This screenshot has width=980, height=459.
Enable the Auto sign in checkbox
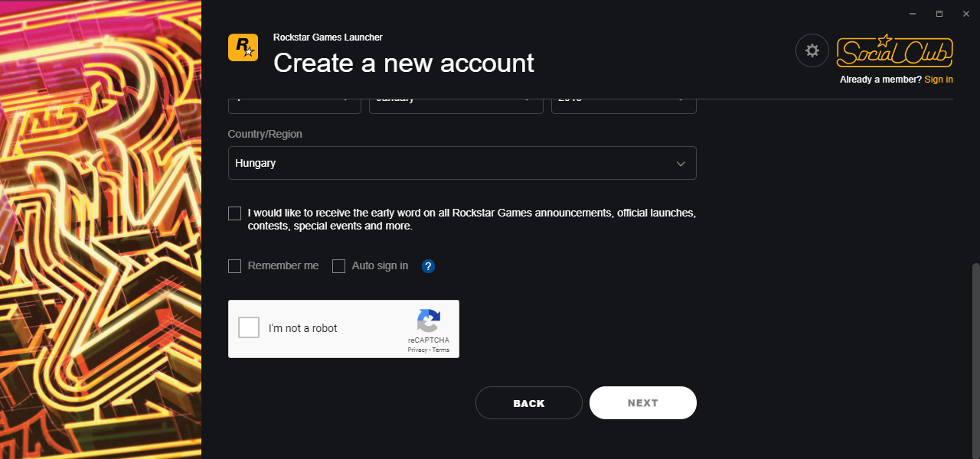(338, 266)
